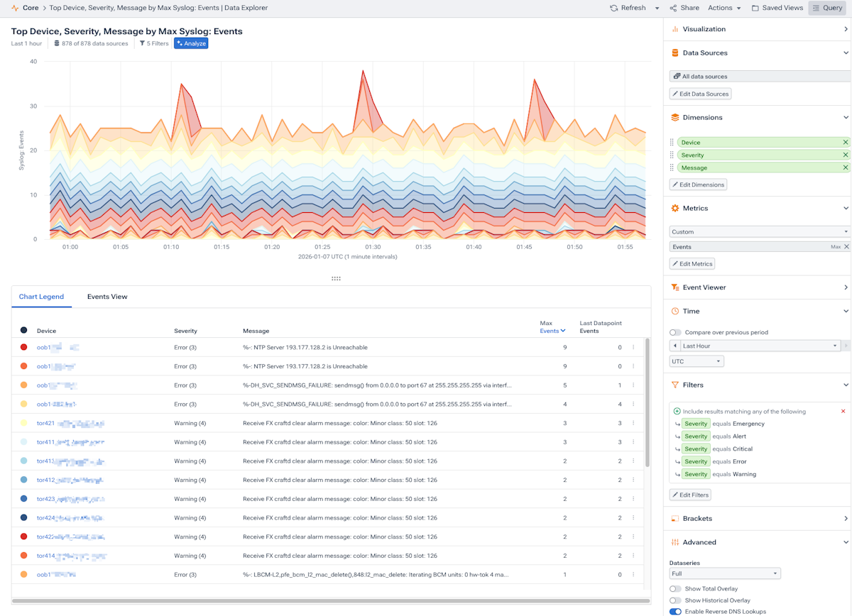The height and width of the screenshot is (616, 852).
Task: Toggle Show Historical Overlay
Action: point(675,600)
